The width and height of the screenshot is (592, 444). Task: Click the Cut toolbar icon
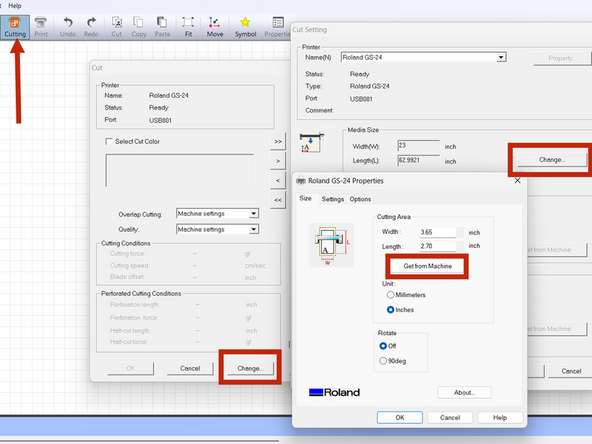point(117,27)
